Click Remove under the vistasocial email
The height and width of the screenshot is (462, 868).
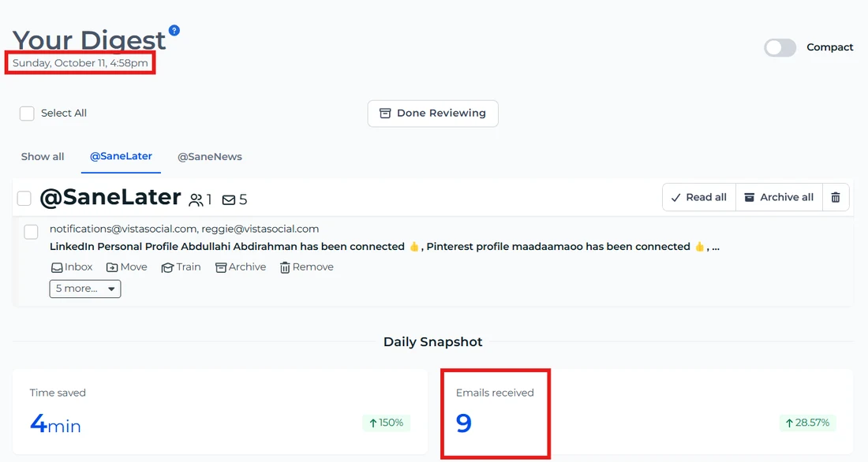click(307, 267)
